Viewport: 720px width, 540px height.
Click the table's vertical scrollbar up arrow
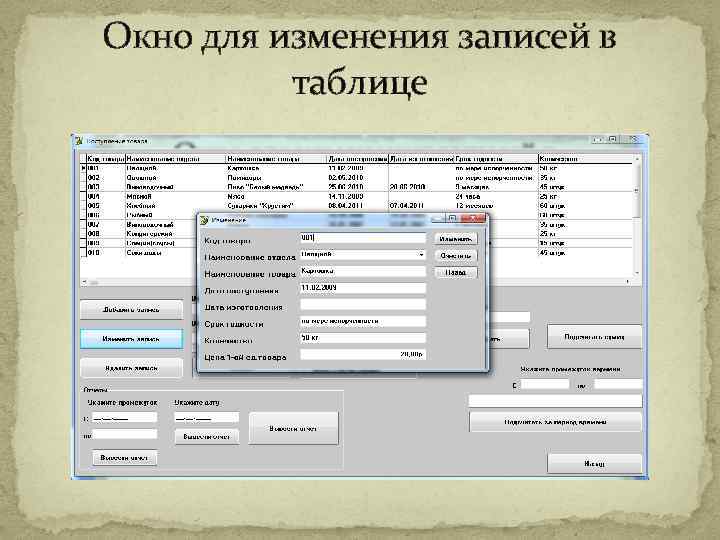tap(637, 158)
